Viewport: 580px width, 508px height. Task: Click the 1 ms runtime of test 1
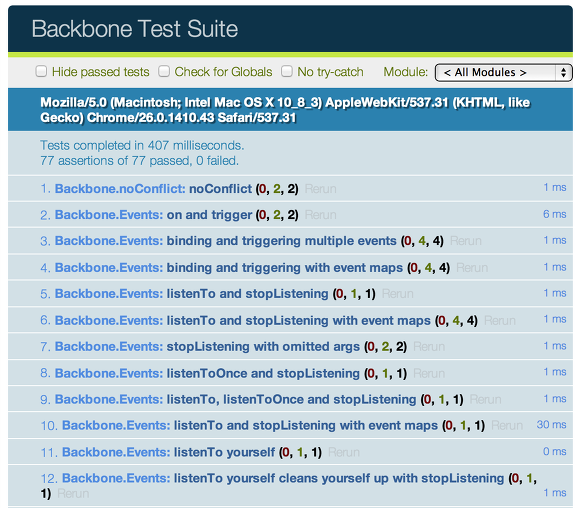(x=554, y=187)
